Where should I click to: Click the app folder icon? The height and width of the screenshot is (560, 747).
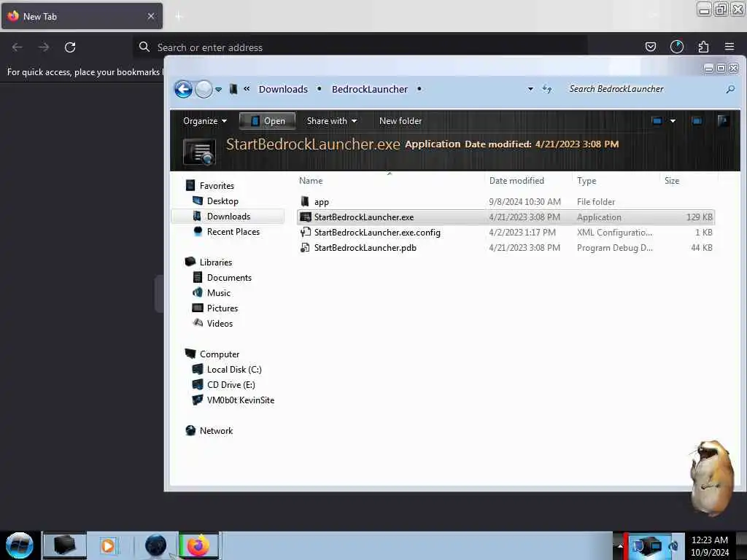(305, 201)
